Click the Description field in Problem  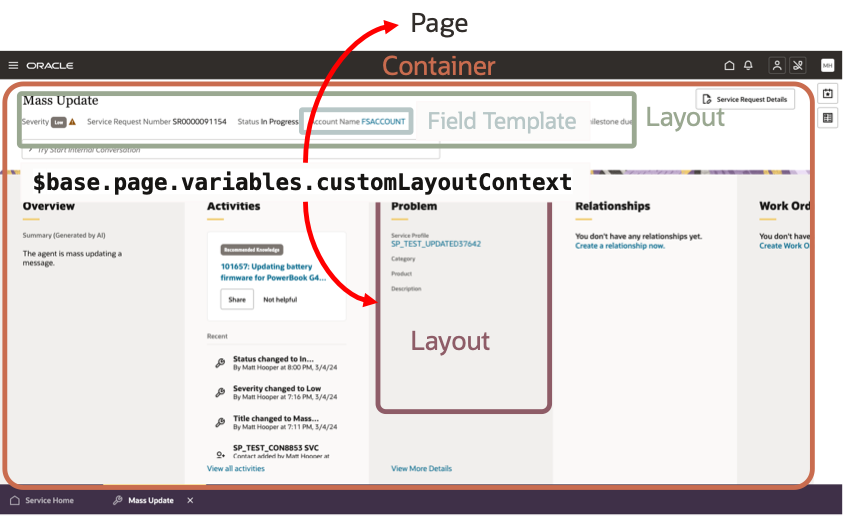[x=406, y=289]
